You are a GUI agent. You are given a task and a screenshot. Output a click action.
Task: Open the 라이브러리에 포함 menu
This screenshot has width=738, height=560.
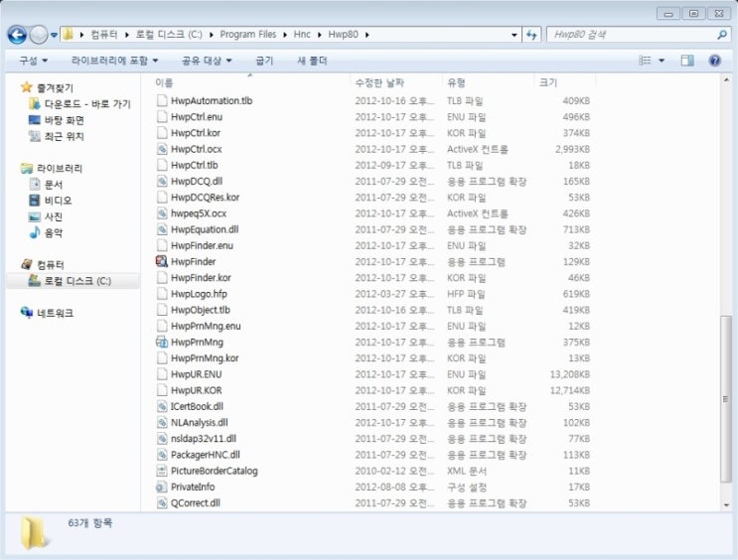[x=114, y=61]
